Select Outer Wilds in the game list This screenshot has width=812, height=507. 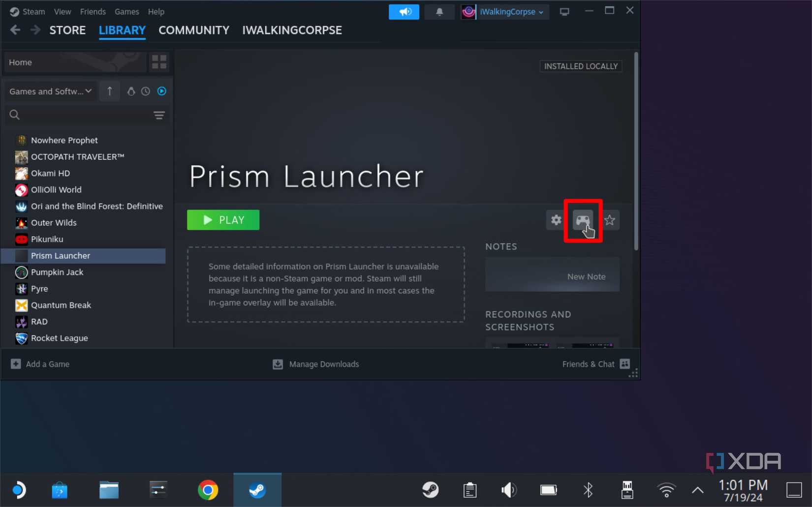click(x=83, y=223)
